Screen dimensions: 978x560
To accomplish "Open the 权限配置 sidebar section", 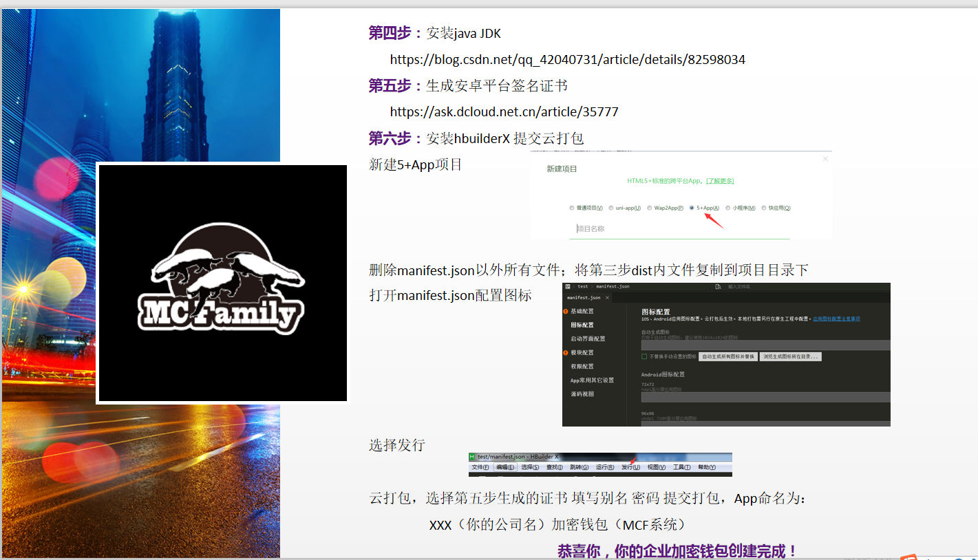I will click(582, 366).
